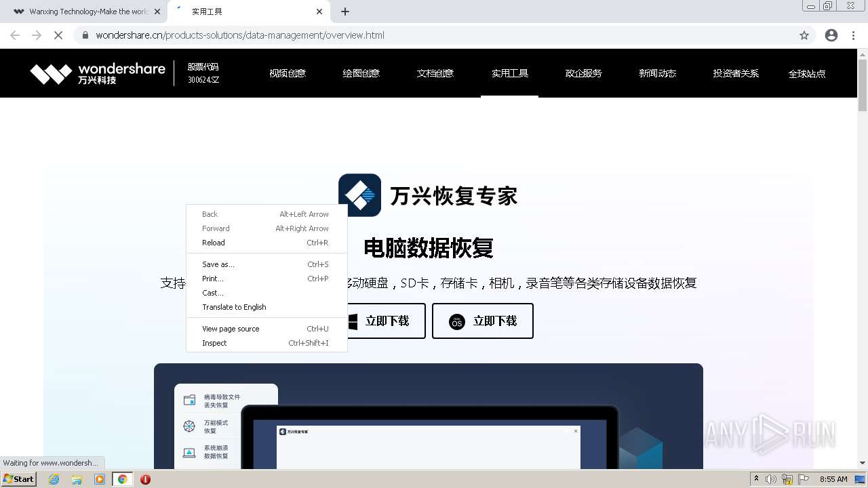
Task: Select the 万能模式恢复 icon
Action: click(x=189, y=426)
